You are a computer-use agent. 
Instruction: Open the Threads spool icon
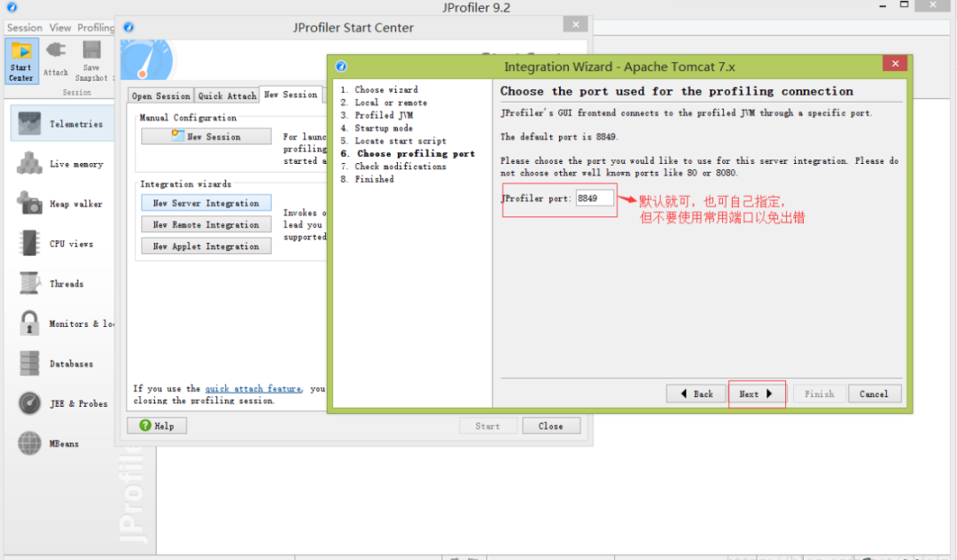(29, 283)
